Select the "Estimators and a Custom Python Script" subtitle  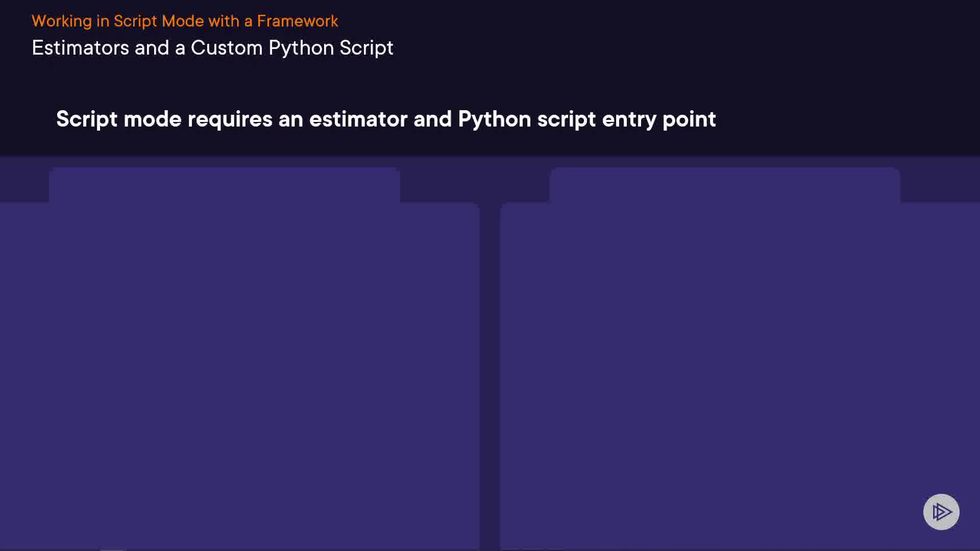click(212, 48)
